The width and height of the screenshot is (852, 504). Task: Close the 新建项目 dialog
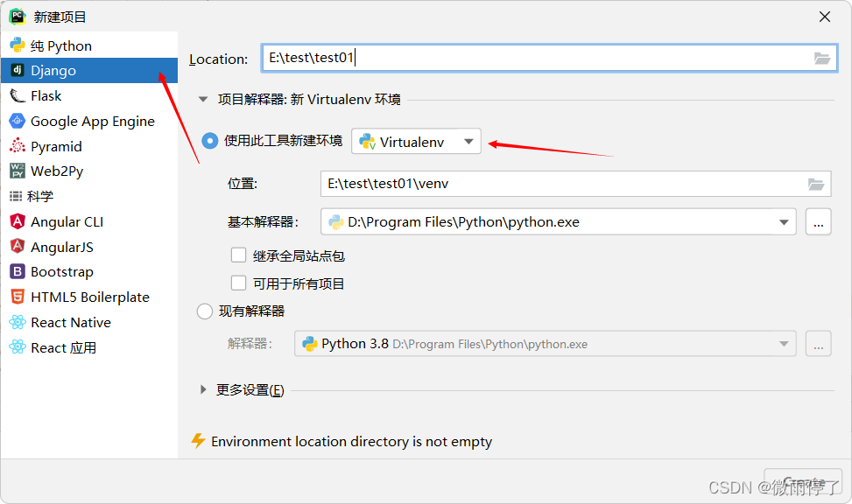tap(824, 17)
